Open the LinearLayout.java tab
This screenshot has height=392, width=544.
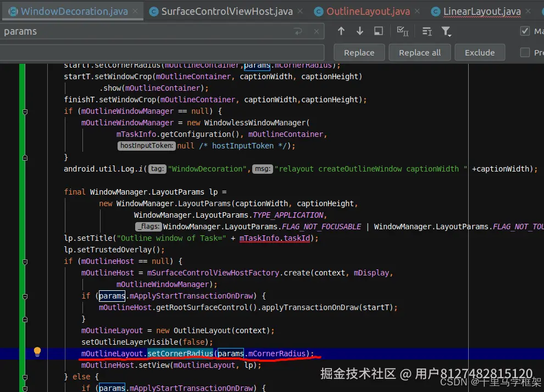(x=482, y=11)
